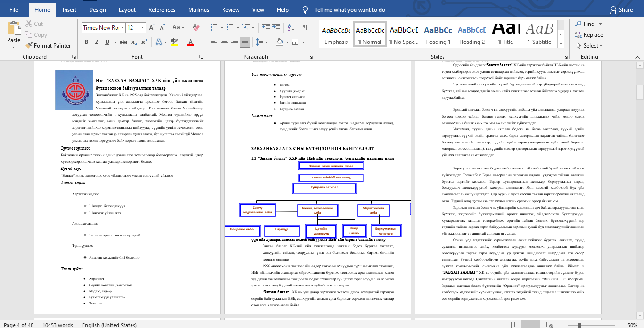The width and height of the screenshot is (644, 328).
Task: Open the File menu
Action: point(14,9)
